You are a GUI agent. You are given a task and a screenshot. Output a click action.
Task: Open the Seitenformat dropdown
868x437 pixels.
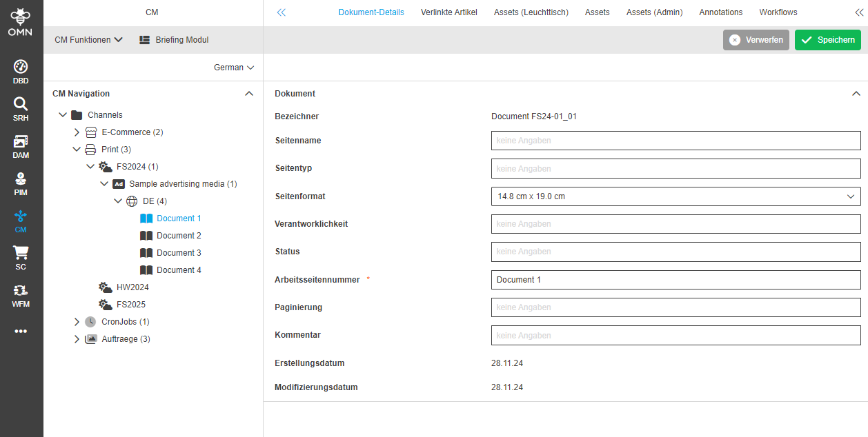(675, 196)
